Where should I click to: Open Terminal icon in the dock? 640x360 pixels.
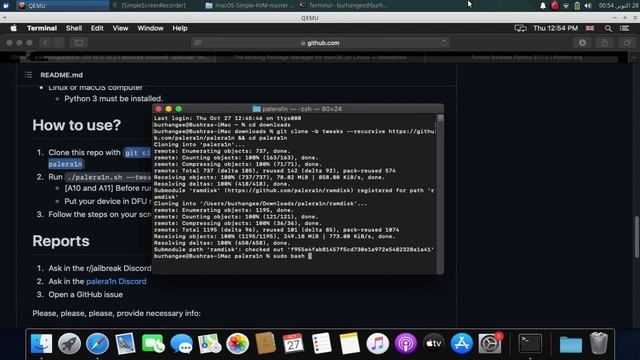coord(530,343)
